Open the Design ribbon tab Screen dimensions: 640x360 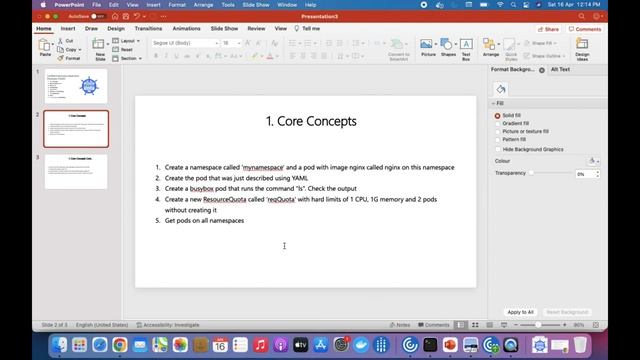pyautogui.click(x=116, y=29)
